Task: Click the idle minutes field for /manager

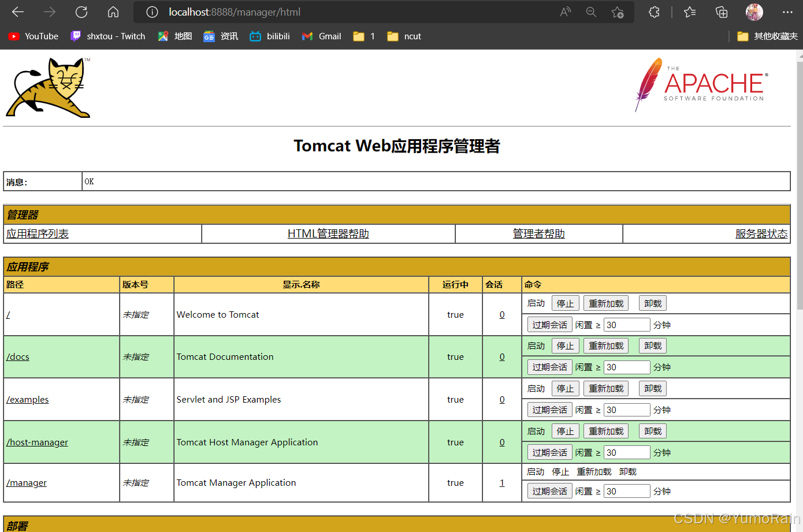Action: point(627,491)
